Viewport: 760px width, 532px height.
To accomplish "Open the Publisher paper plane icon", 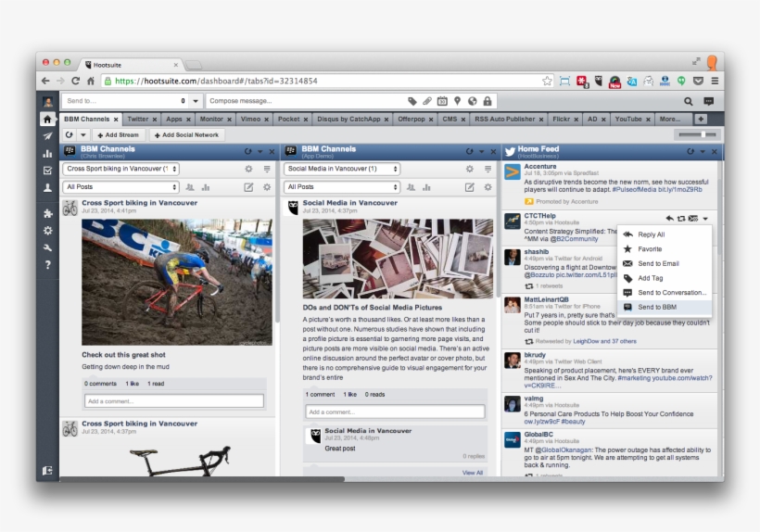I will pyautogui.click(x=47, y=136).
